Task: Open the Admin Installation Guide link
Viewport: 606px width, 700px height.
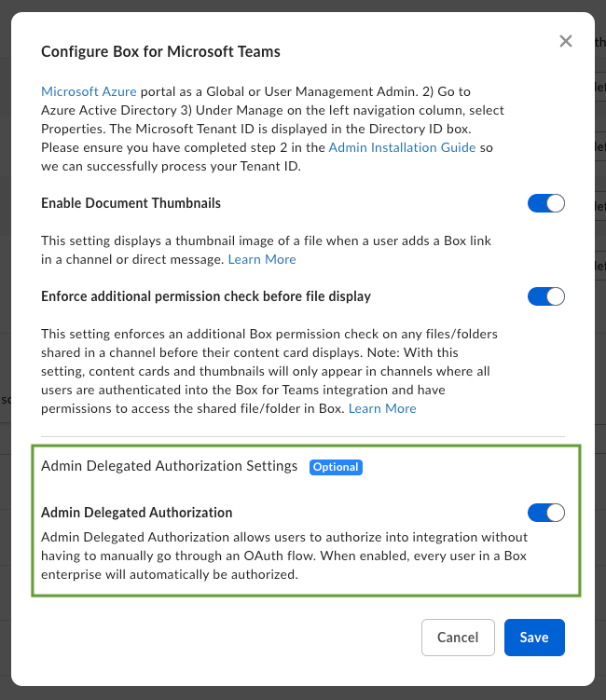Action: (x=403, y=147)
